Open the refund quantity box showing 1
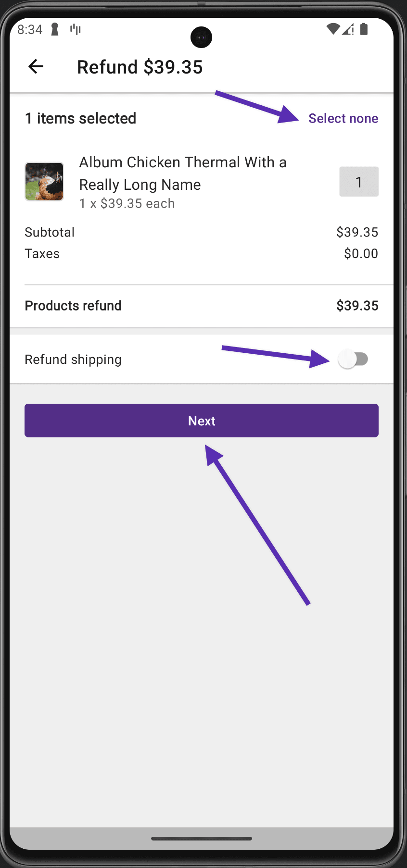This screenshot has height=868, width=407. tap(359, 182)
